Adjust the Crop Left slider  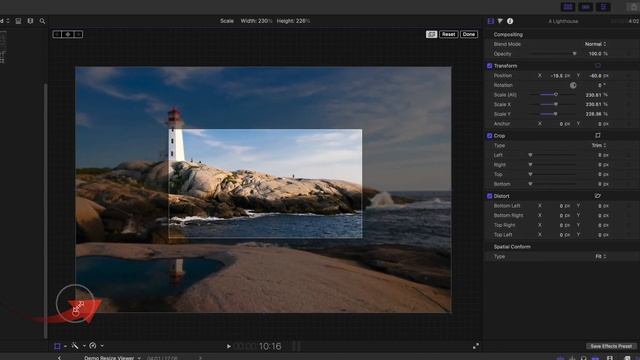point(552,155)
